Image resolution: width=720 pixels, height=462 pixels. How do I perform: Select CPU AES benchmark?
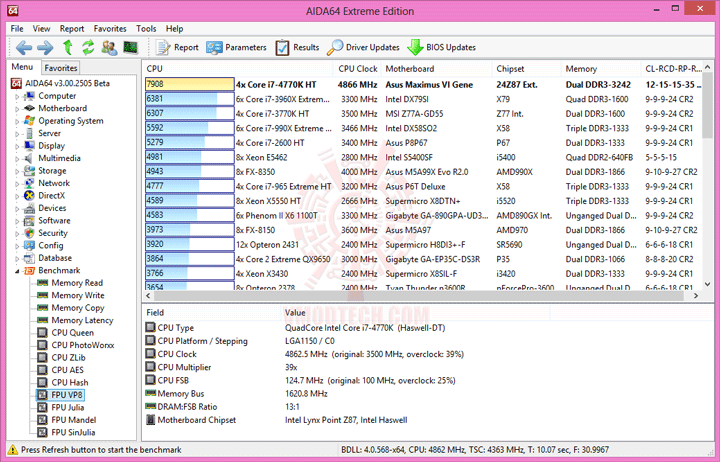[x=68, y=370]
